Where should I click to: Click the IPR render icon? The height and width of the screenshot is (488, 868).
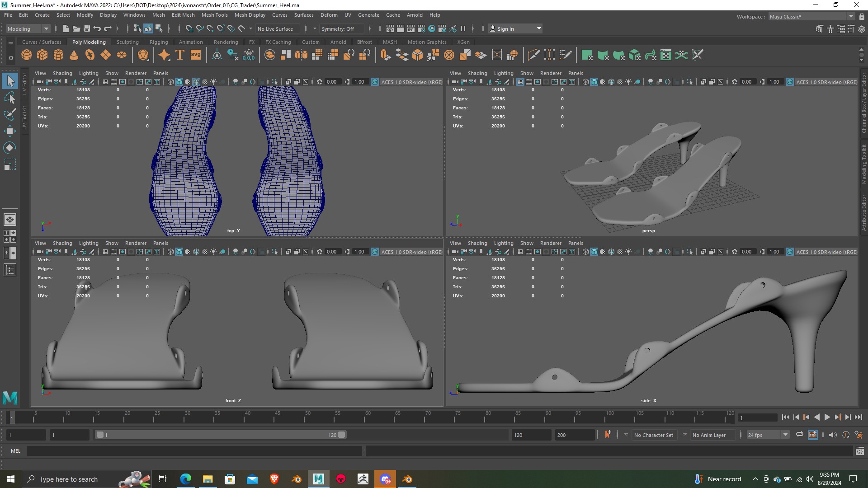[411, 28]
